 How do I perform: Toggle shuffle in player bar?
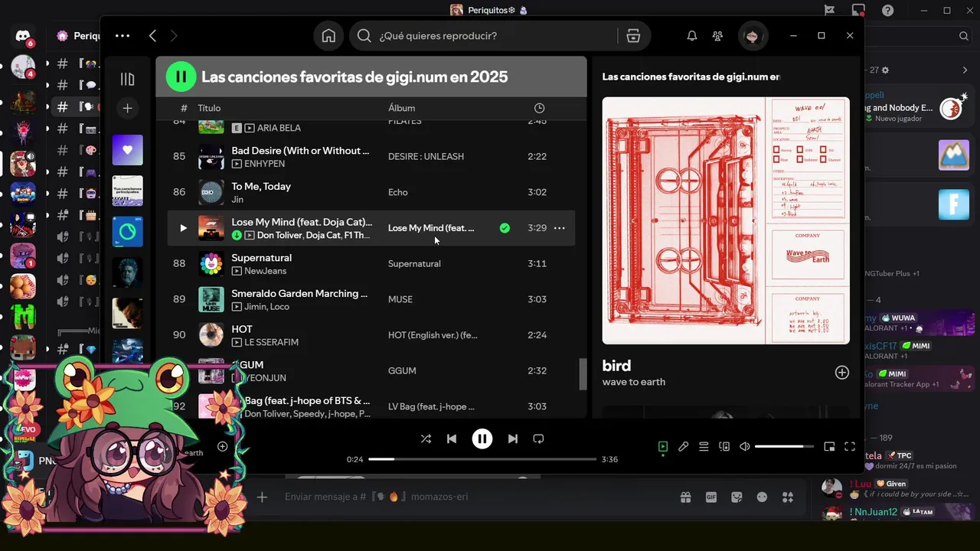[x=426, y=439]
